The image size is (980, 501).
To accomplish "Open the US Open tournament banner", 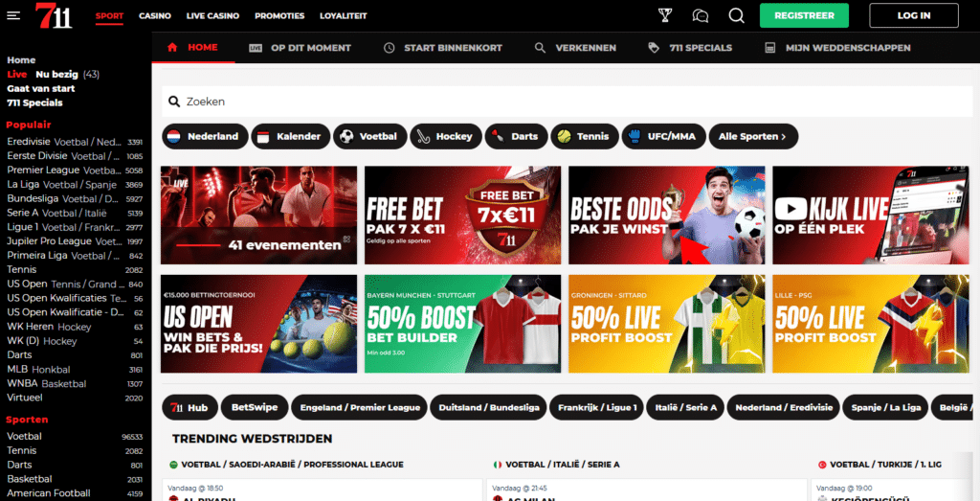I will tap(258, 324).
